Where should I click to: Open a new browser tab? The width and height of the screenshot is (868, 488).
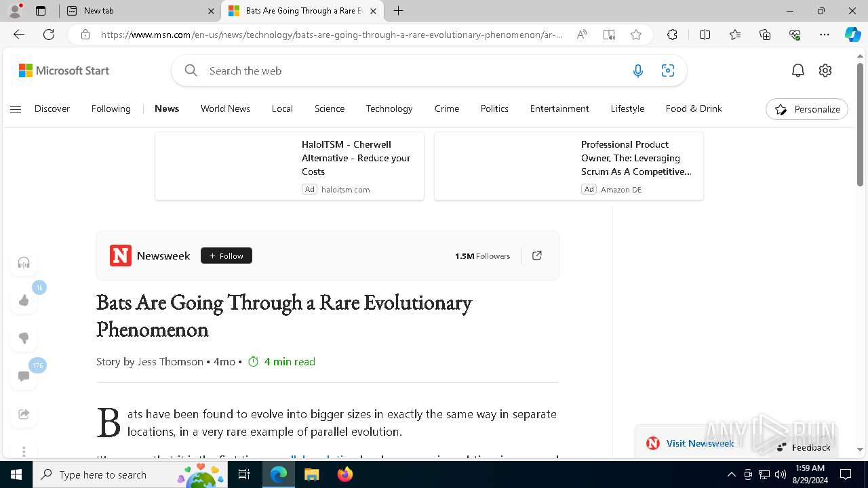pyautogui.click(x=399, y=11)
